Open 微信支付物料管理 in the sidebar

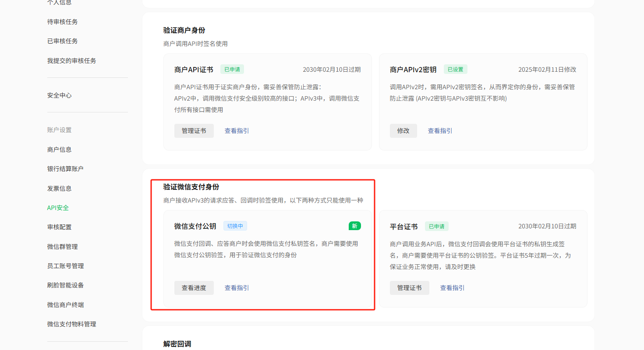point(71,324)
